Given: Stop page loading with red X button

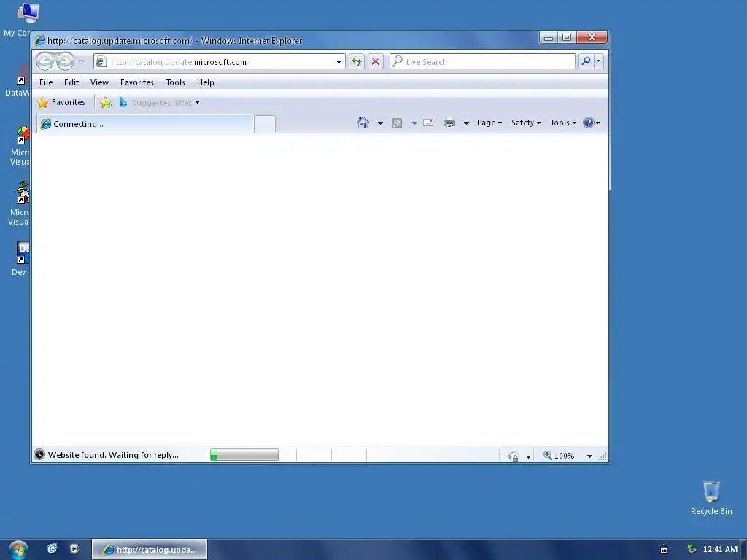Looking at the screenshot, I should (376, 61).
